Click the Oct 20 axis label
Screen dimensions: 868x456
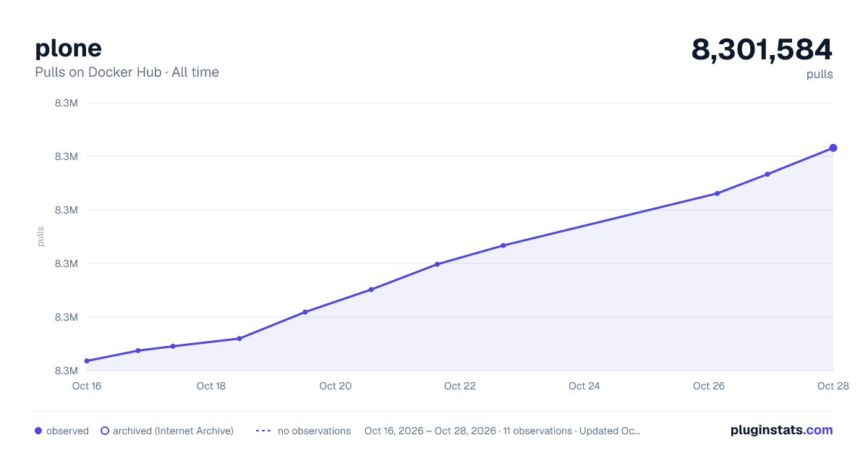pos(336,386)
